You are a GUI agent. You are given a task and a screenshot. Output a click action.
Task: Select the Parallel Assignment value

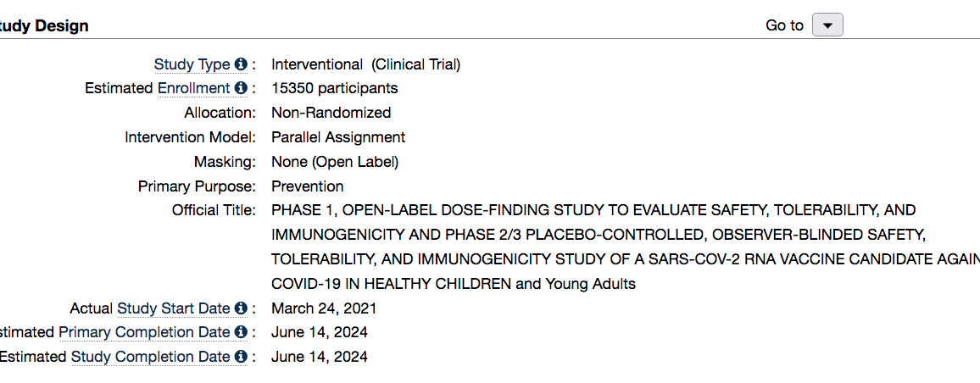(338, 137)
